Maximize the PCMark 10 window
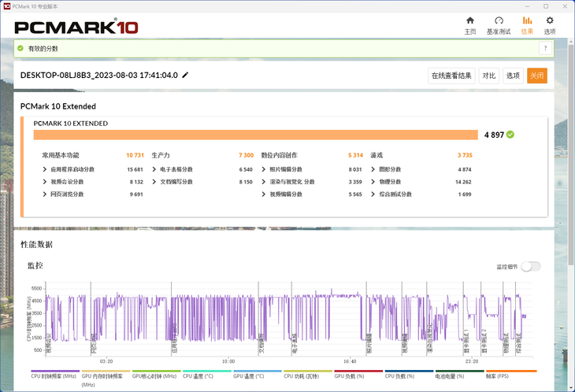Screen dimensions: 575x392 click(x=546, y=6)
